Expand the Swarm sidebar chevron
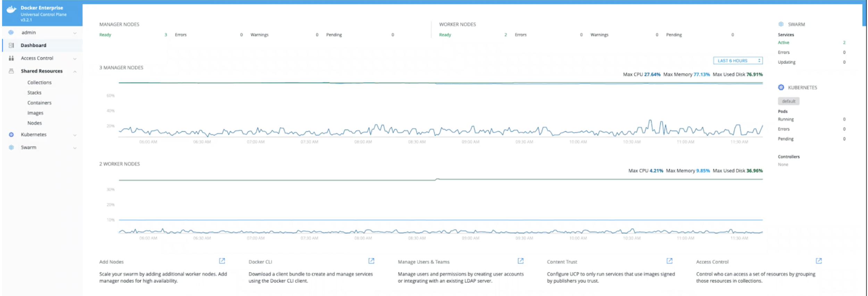Viewport: 868px width, 296px height. (x=75, y=148)
